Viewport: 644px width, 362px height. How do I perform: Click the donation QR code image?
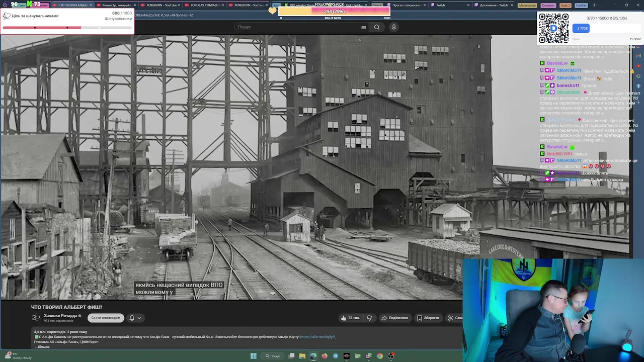pyautogui.click(x=553, y=28)
